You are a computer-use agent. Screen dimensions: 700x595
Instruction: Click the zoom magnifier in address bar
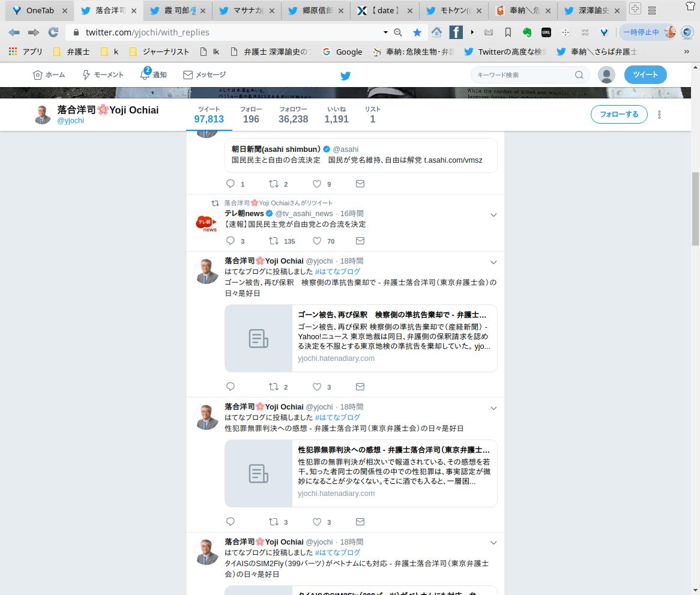pyautogui.click(x=398, y=32)
